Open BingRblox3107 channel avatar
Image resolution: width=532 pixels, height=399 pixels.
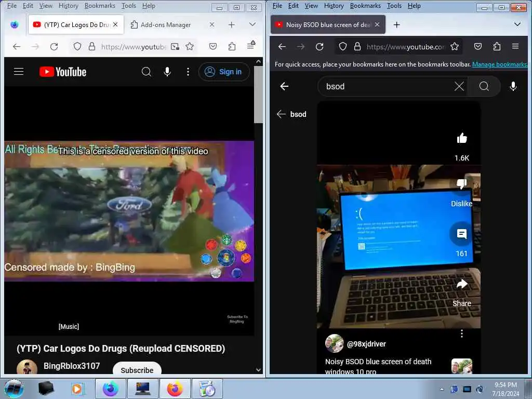click(27, 367)
